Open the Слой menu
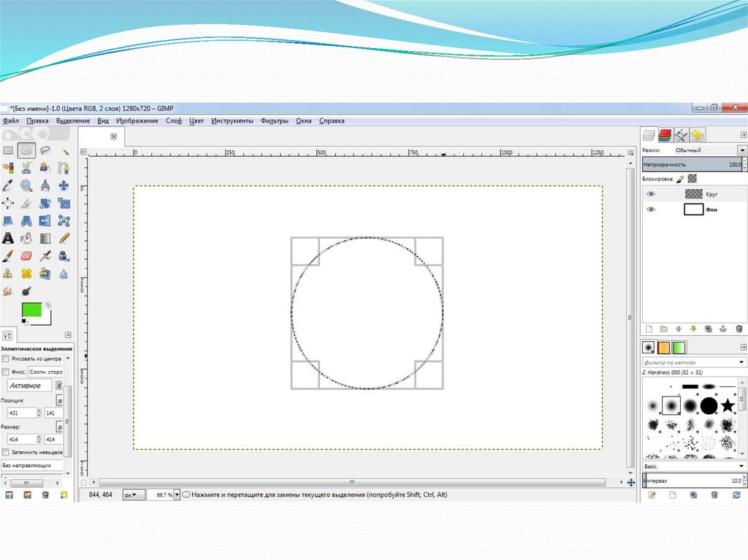The width and height of the screenshot is (748, 560). (173, 121)
